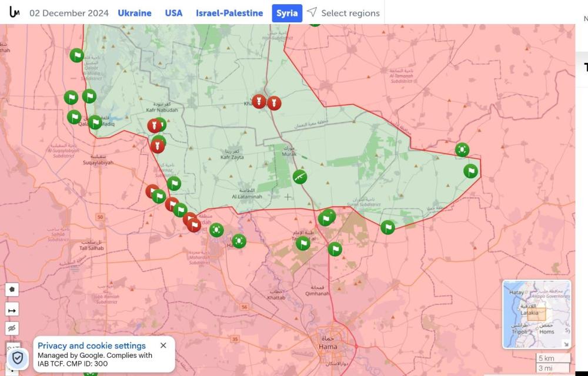This screenshot has width=588, height=376.
Task: Open the left bomb marker at Khan Shaykhun
Action: (x=259, y=102)
